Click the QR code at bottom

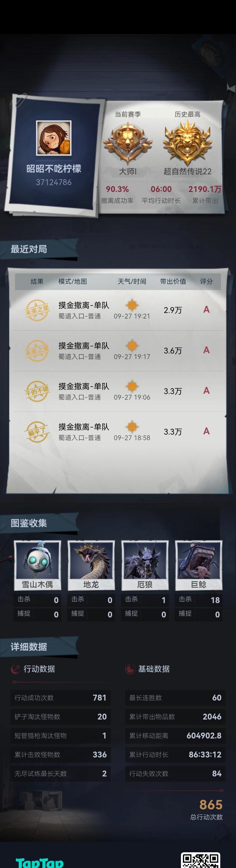click(201, 860)
